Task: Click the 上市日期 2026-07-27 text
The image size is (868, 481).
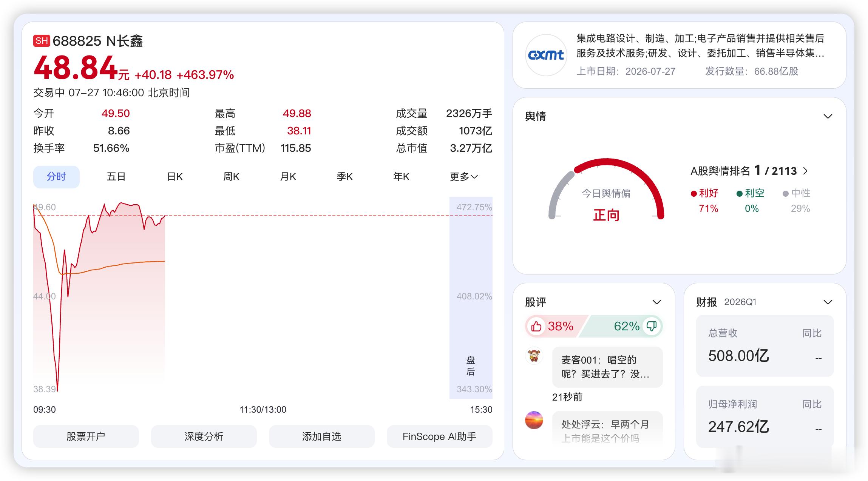Action: pyautogui.click(x=626, y=71)
